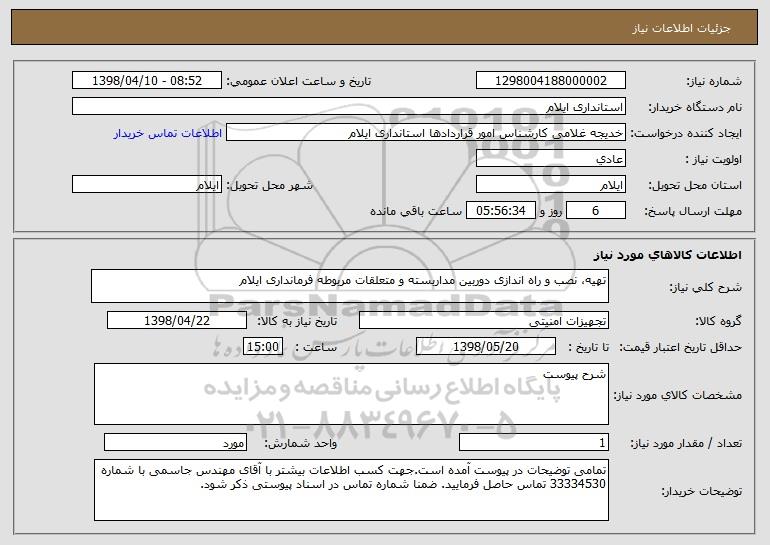Select the unit of measure field مورد
This screenshot has width=770, height=545.
(x=175, y=442)
